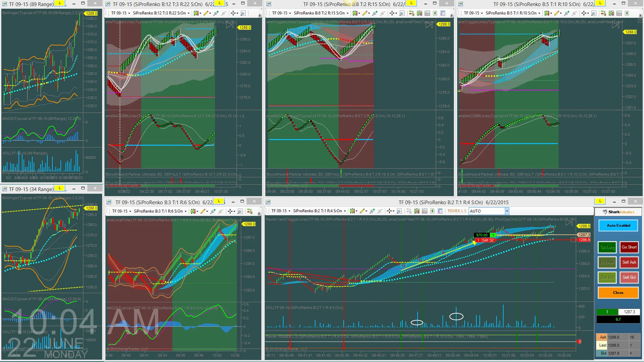
Task: Click the Go Short button
Action: 629,247
